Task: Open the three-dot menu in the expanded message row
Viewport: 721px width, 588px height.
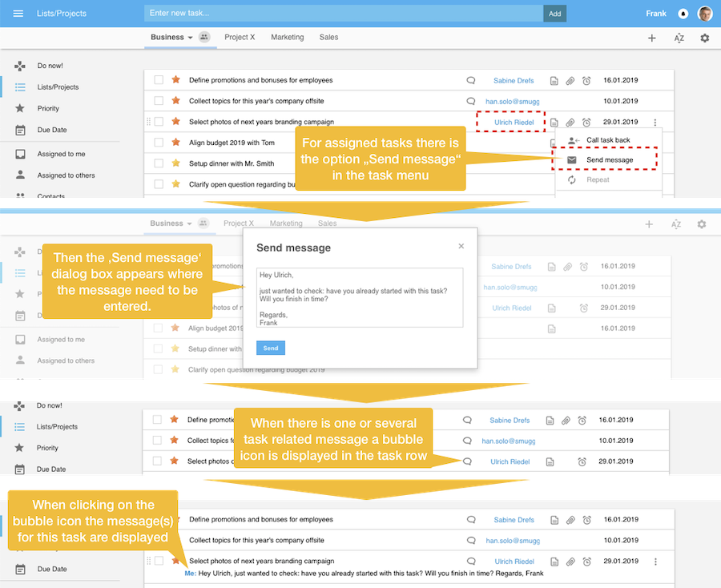Action: pyautogui.click(x=655, y=562)
